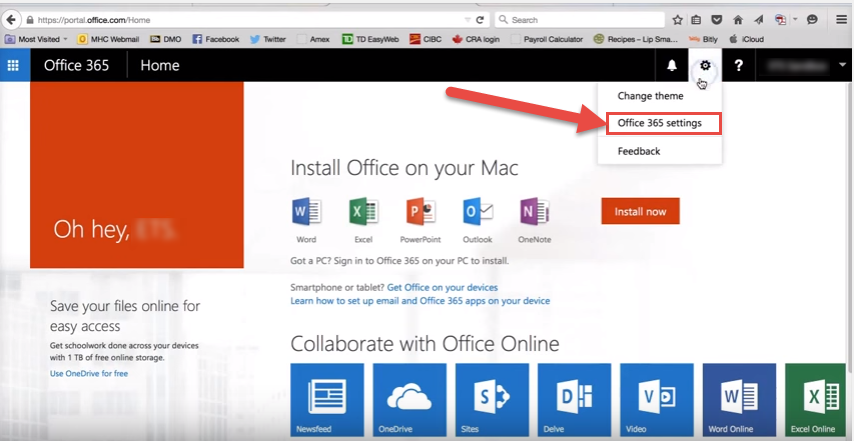Click the Use OneDrive for free link
This screenshot has height=441, width=854.
pos(89,373)
